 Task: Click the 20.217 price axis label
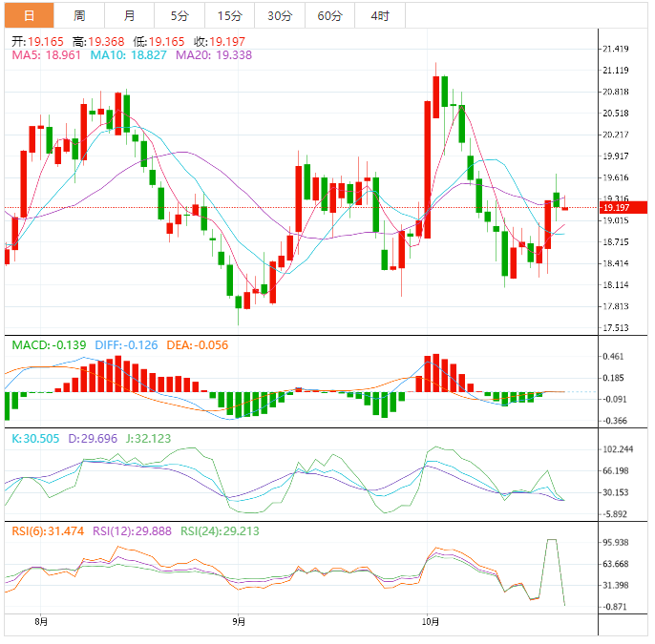coord(616,135)
